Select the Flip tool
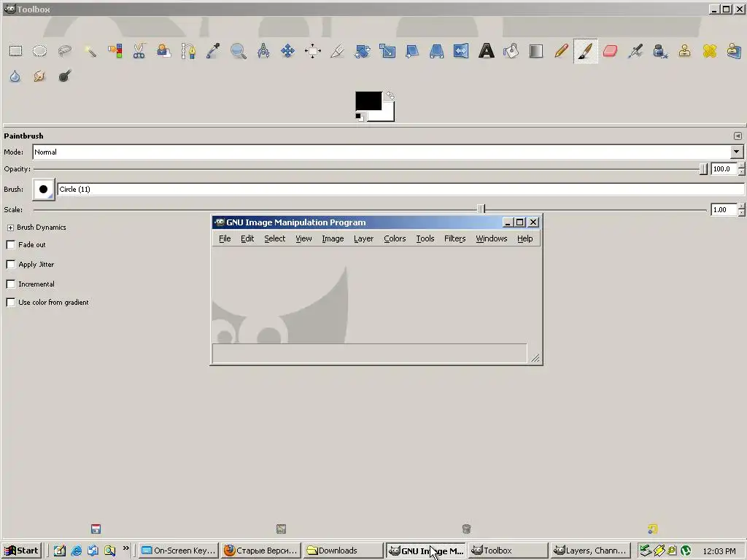 (461, 51)
